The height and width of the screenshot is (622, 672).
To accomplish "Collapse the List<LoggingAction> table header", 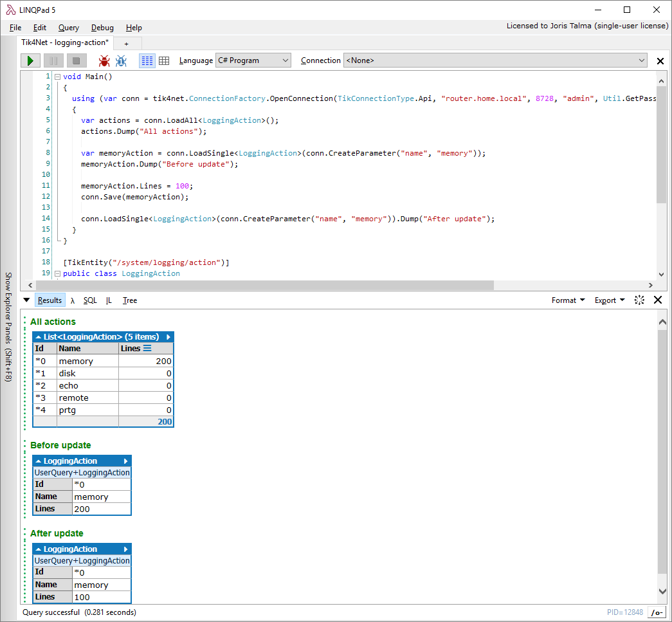I will 38,337.
